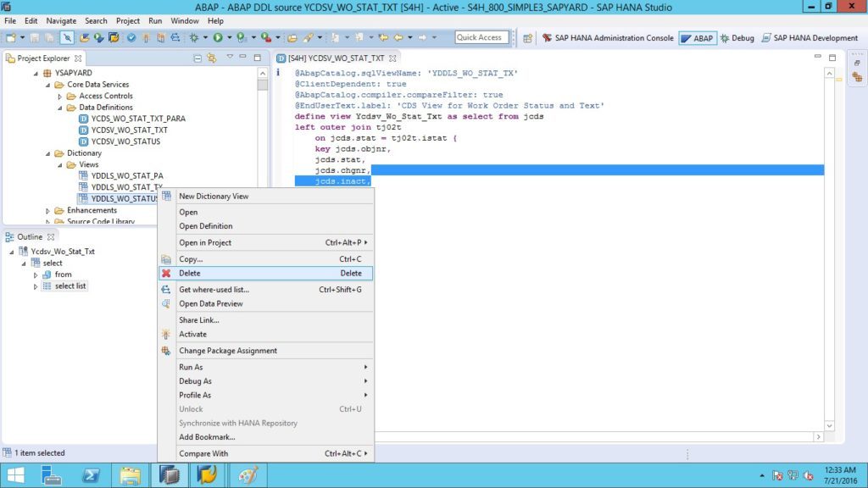Click the volume icon in system tray
This screenshot has height=488, width=868.
pos(808,476)
